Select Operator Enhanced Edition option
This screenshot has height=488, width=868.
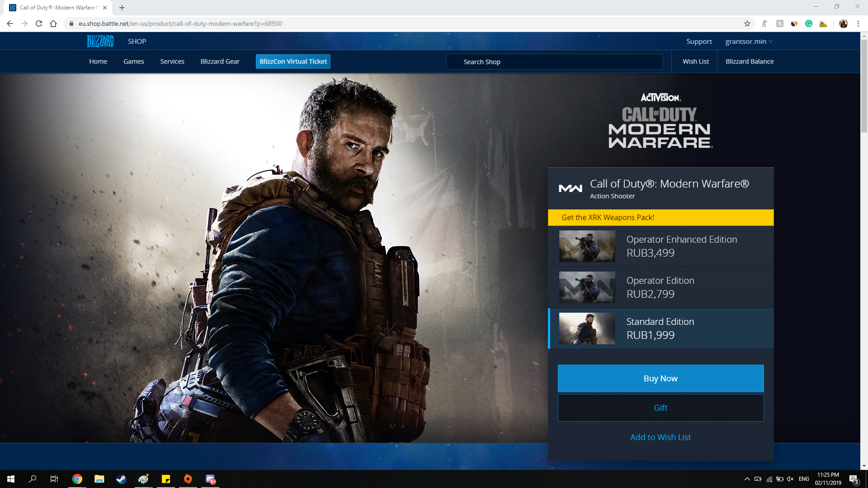[661, 246]
